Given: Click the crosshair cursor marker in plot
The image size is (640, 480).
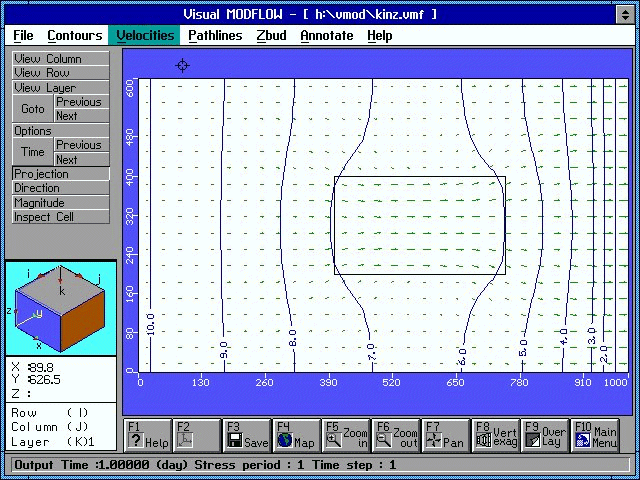Looking at the screenshot, I should (x=182, y=65).
